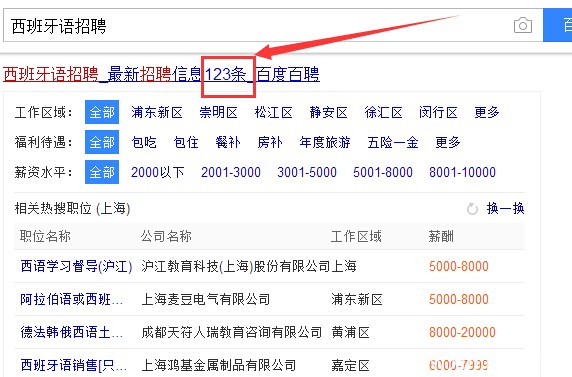Viewport: 572px width, 377px height.
Task: Select 全部 in the 薪资水平 row
Action: [x=102, y=172]
